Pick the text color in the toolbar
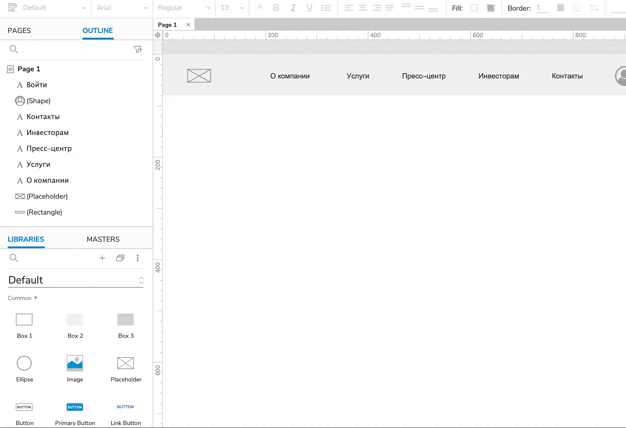 [x=260, y=7]
